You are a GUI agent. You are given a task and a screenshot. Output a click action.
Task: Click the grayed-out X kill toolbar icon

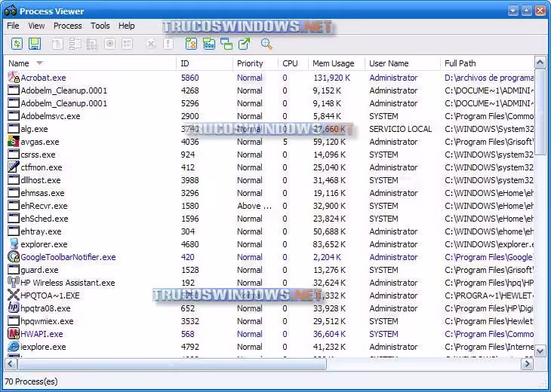click(x=151, y=44)
